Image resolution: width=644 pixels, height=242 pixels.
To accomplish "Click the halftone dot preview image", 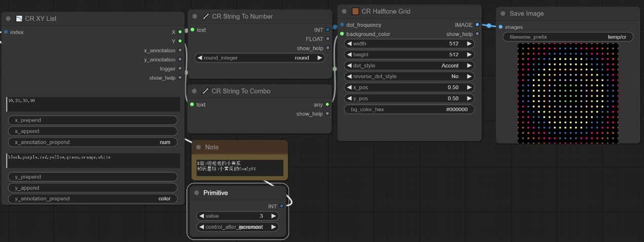I will [567, 93].
